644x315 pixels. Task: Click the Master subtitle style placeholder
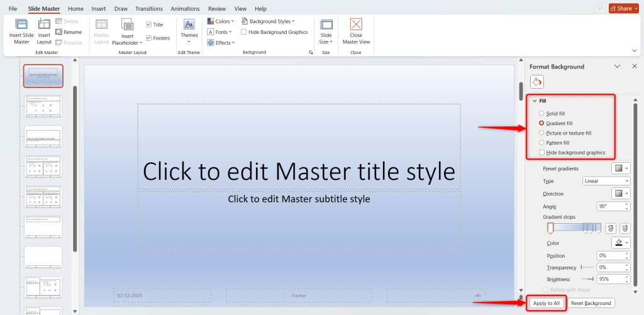pos(299,221)
